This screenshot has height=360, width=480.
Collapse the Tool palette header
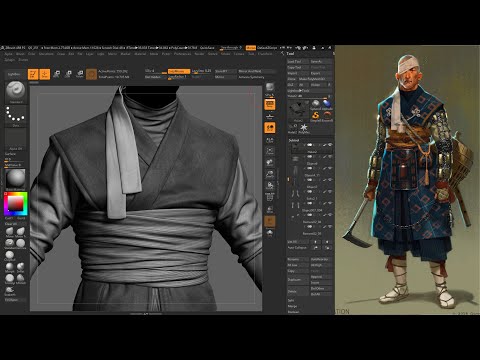[x=291, y=53]
